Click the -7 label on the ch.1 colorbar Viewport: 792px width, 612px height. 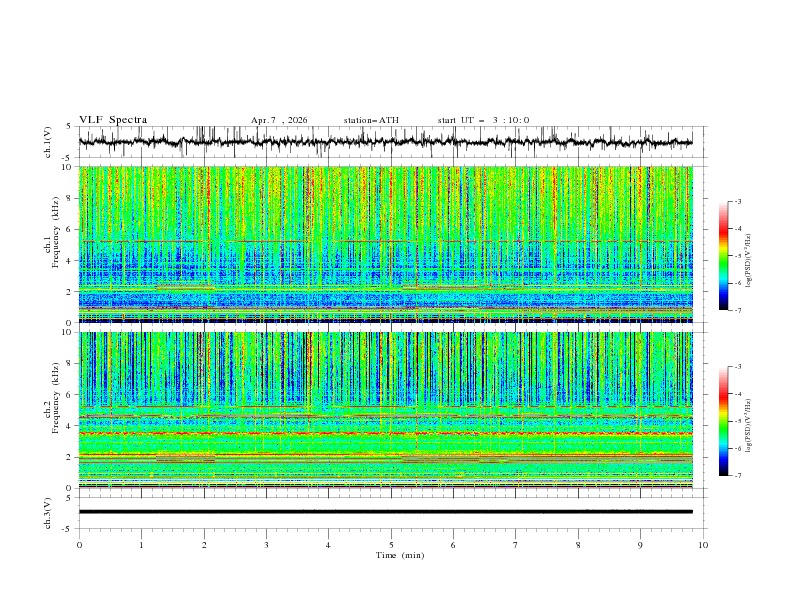[x=737, y=310]
